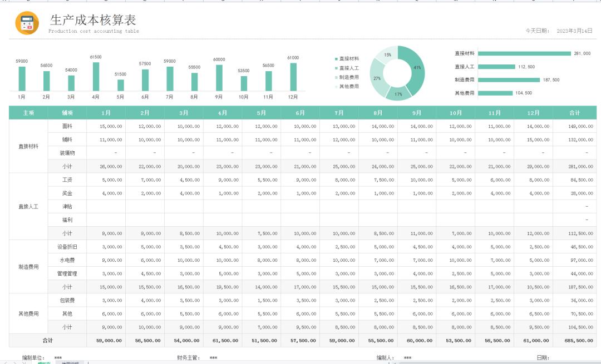Click the right arrow of the horizontal scrollbar

597,362
